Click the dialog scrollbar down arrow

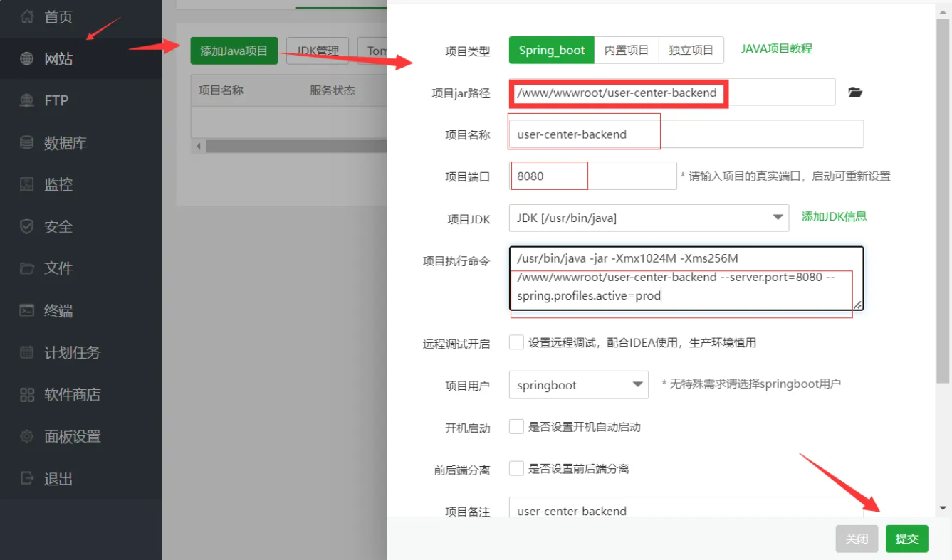pyautogui.click(x=943, y=508)
